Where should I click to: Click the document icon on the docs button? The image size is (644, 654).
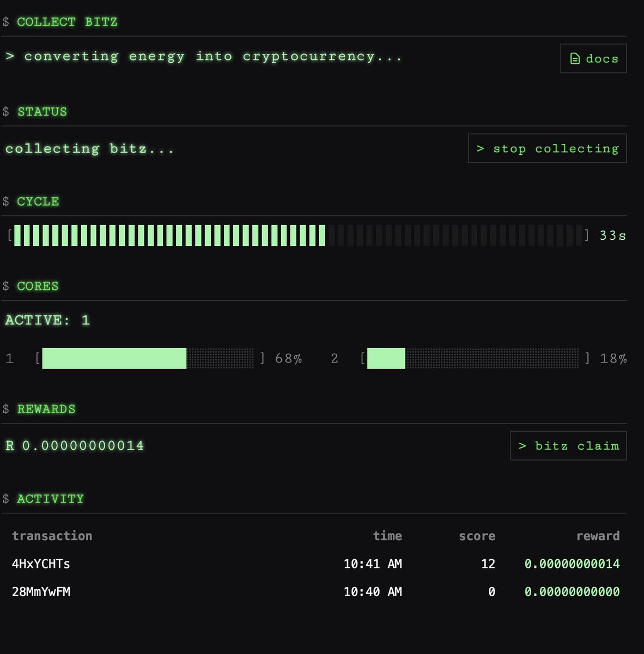click(x=574, y=58)
